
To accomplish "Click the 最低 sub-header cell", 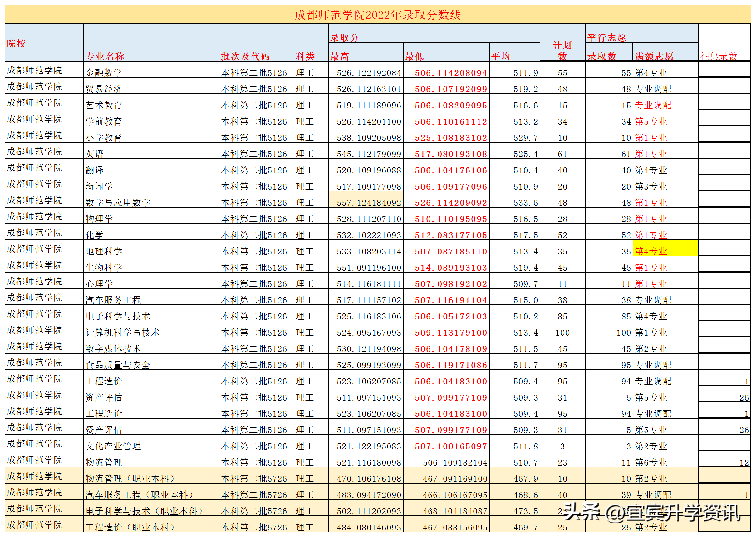I will (414, 56).
